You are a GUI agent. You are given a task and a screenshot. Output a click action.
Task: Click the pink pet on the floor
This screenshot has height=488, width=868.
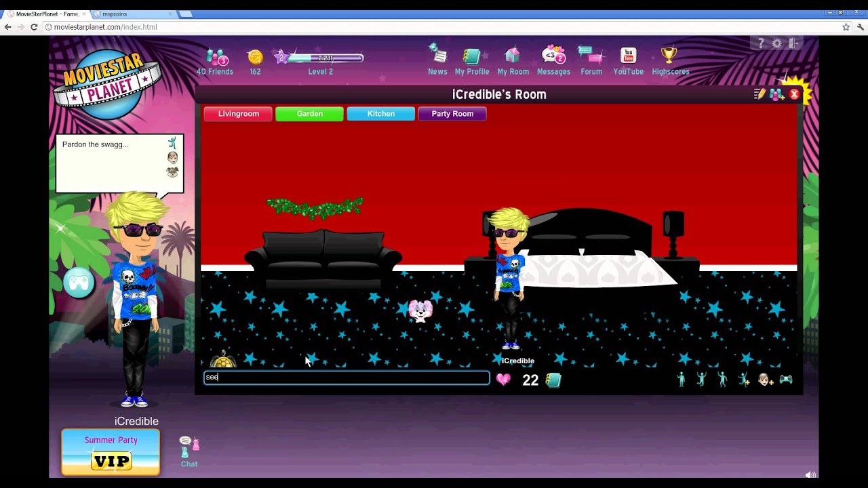[420, 310]
